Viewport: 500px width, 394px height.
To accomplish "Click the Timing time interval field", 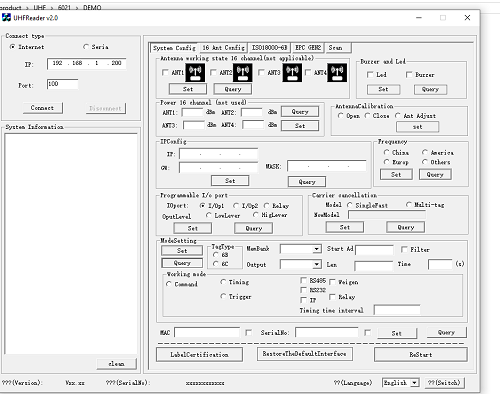I will pos(397,310).
